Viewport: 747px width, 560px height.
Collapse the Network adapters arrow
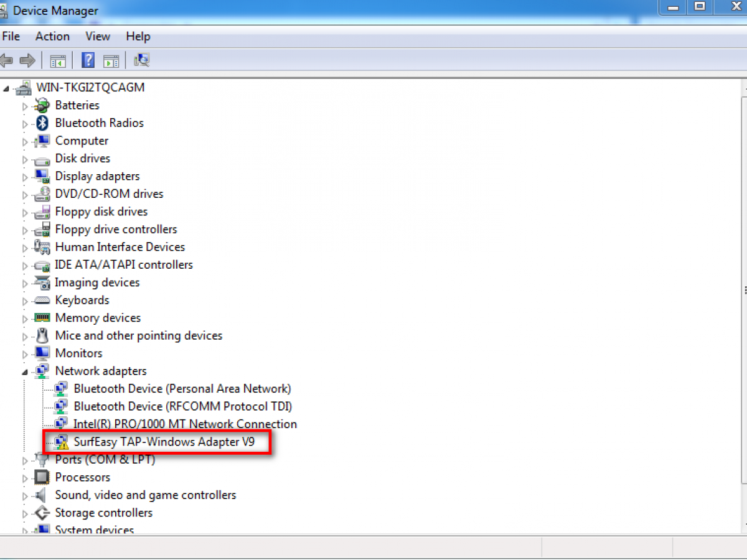26,371
